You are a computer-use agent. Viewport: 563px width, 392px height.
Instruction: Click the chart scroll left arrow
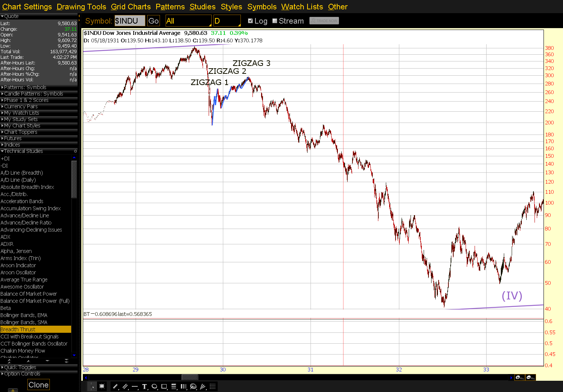pyautogui.click(x=86, y=377)
